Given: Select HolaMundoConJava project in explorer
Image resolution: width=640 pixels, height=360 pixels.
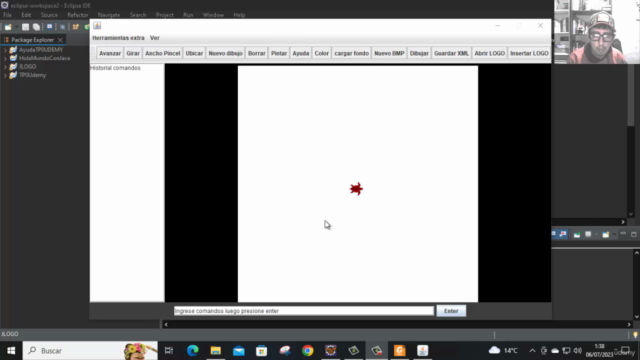Looking at the screenshot, I should pos(44,58).
